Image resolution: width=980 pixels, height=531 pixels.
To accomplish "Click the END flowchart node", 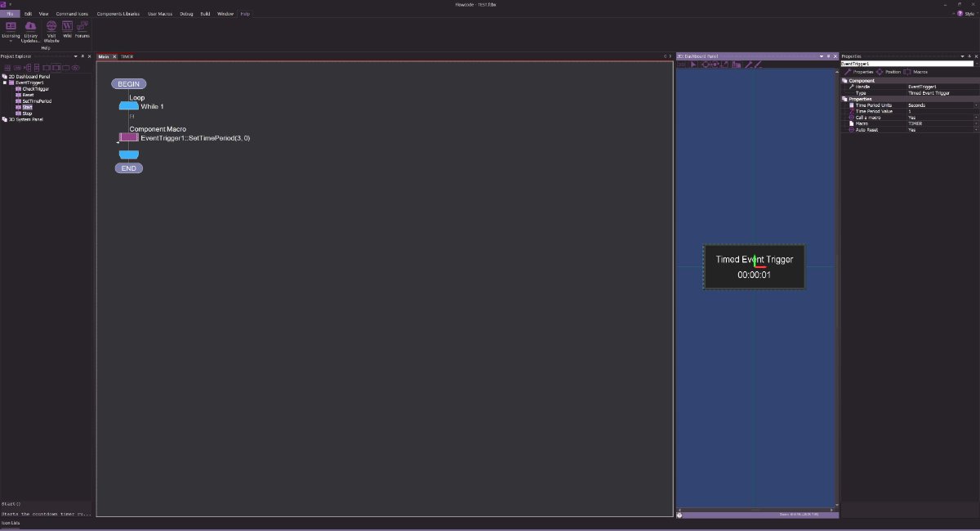I will point(129,168).
